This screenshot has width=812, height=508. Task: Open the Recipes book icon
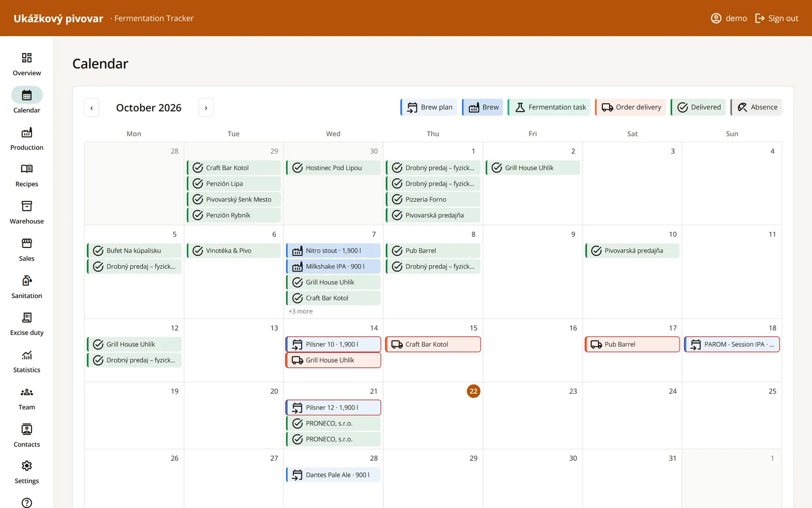point(27,169)
